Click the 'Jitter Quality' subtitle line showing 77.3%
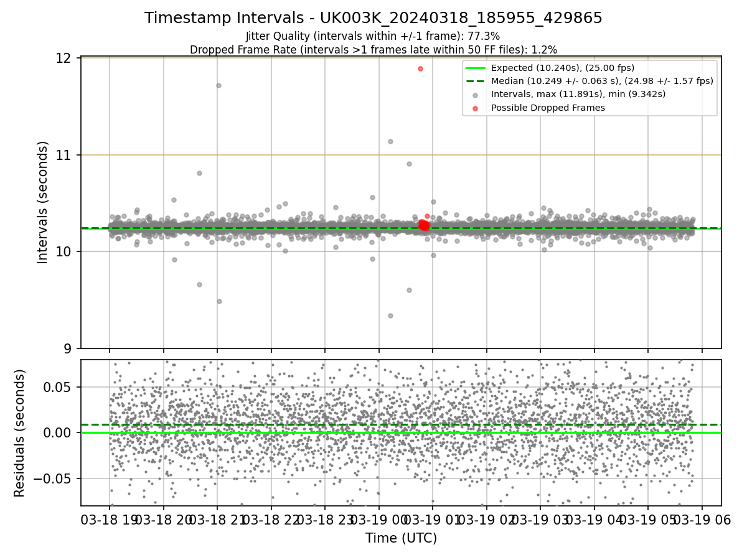Image resolution: width=747 pixels, height=560 pixels. (373, 36)
